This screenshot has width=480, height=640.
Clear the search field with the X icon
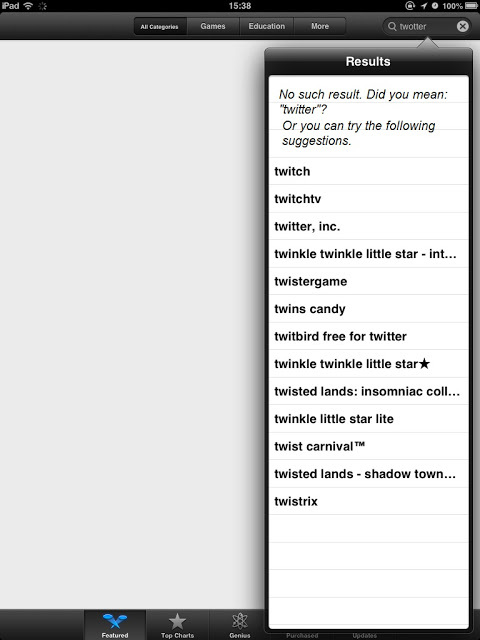(462, 27)
